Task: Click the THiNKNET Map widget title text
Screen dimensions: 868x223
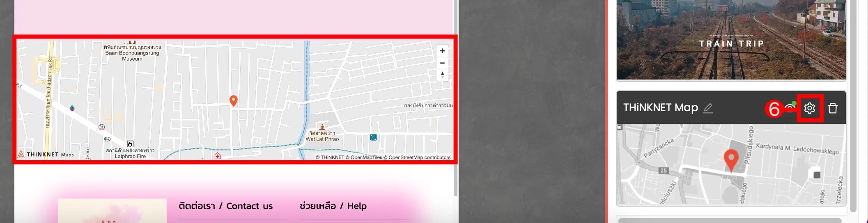Action: 661,108
